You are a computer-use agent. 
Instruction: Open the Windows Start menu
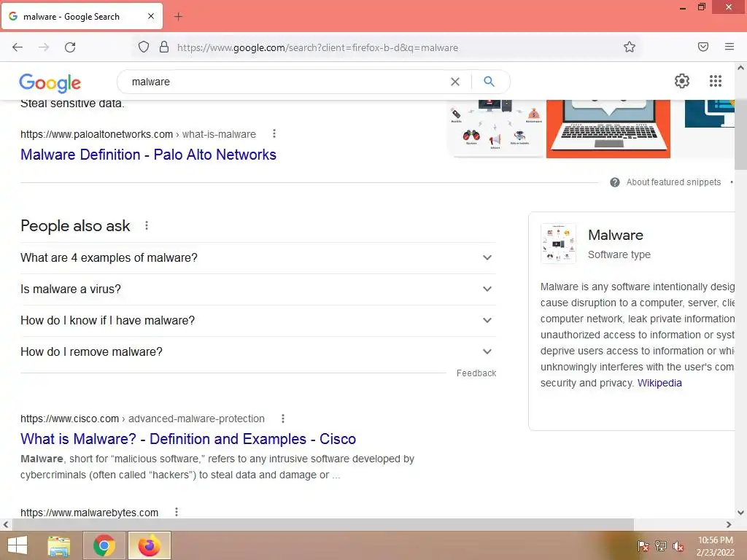click(18, 545)
